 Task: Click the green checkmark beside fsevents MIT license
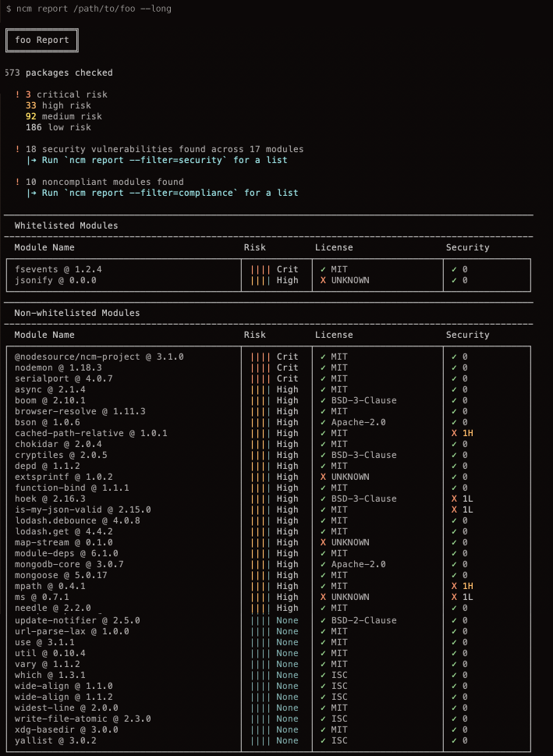(323, 269)
